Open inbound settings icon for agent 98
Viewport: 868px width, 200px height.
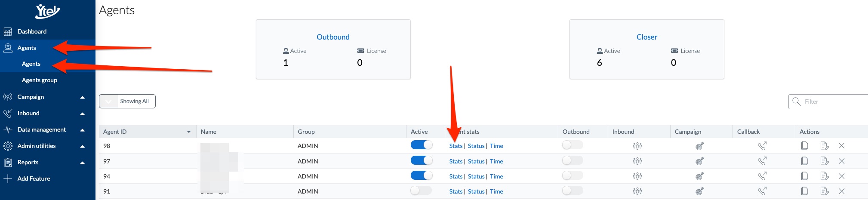(x=637, y=146)
